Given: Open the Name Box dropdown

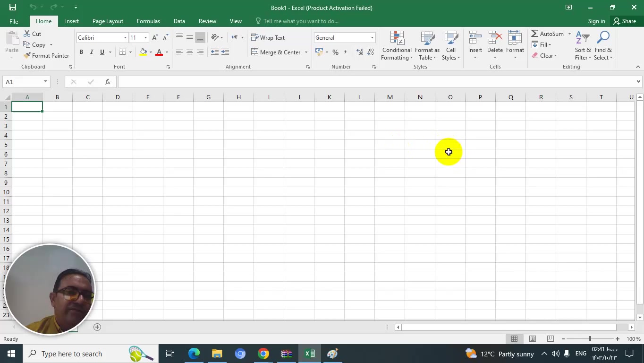Looking at the screenshot, I should click(45, 82).
